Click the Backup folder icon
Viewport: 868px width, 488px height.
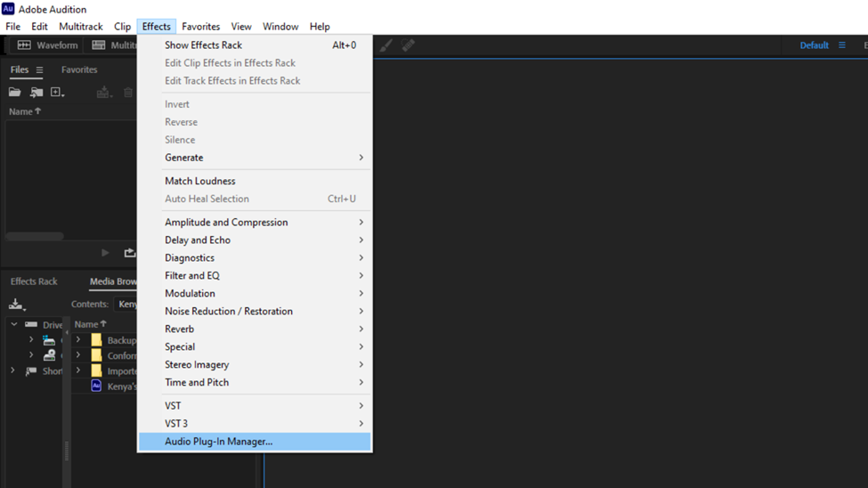[96, 339]
